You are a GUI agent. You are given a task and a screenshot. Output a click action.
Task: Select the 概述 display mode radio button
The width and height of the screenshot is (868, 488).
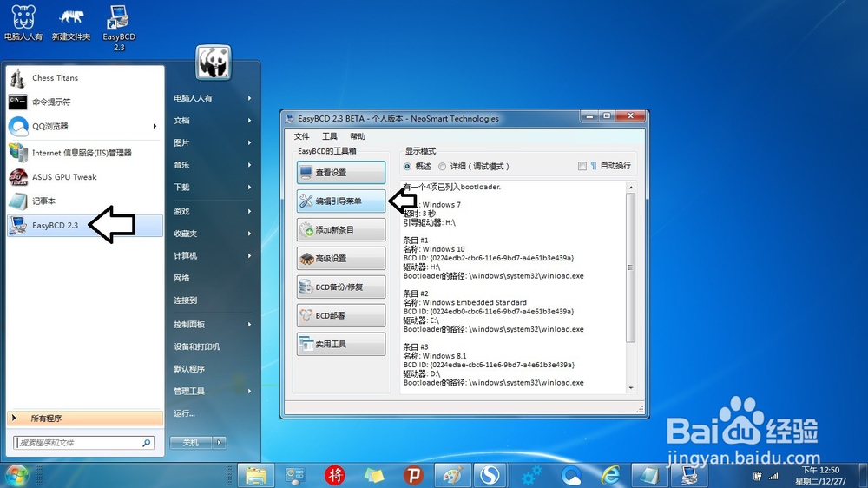pyautogui.click(x=407, y=166)
